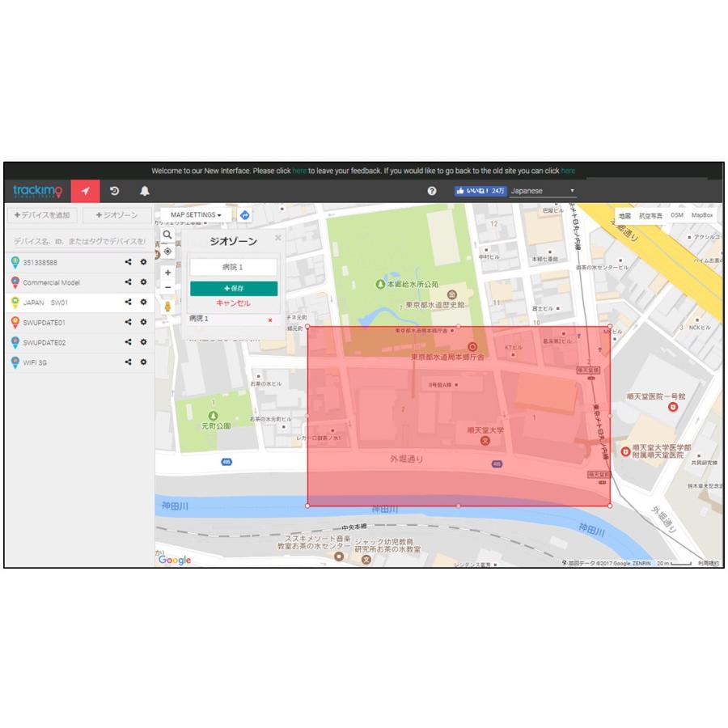Share the Commercial Model device

128,282
